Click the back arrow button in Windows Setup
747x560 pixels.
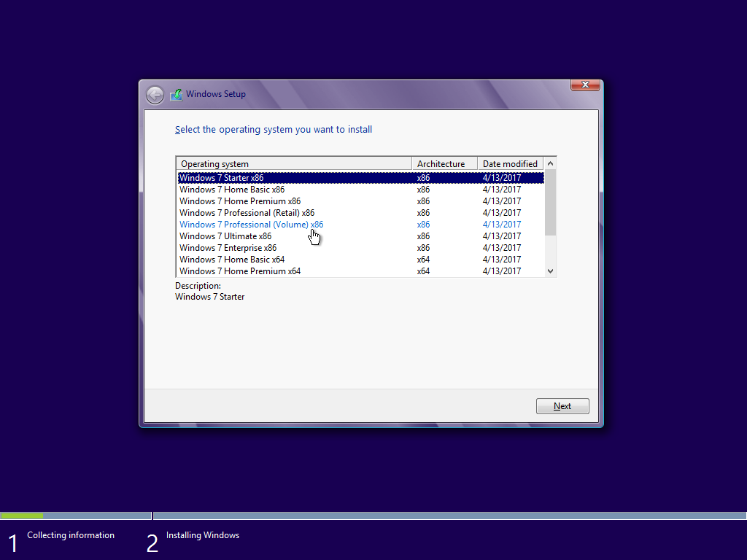coord(155,95)
